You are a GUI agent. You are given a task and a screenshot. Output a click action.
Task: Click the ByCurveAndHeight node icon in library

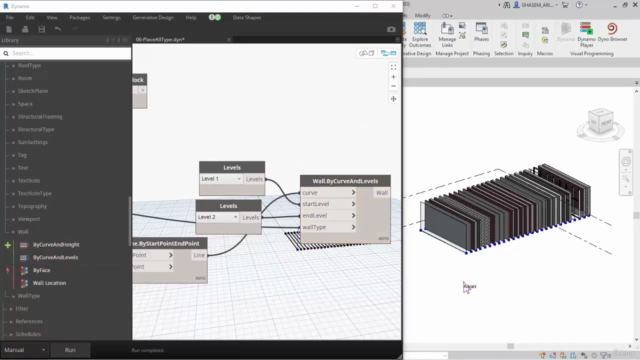point(24,245)
